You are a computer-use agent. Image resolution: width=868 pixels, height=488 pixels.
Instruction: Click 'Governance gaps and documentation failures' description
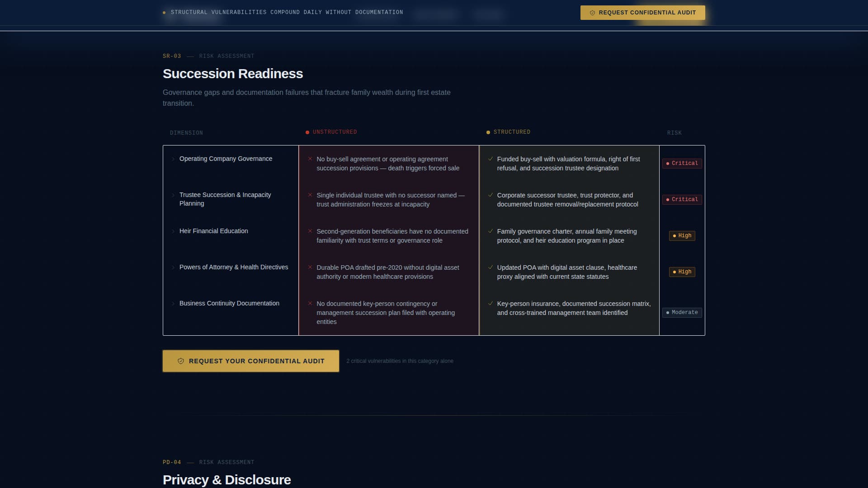(307, 98)
